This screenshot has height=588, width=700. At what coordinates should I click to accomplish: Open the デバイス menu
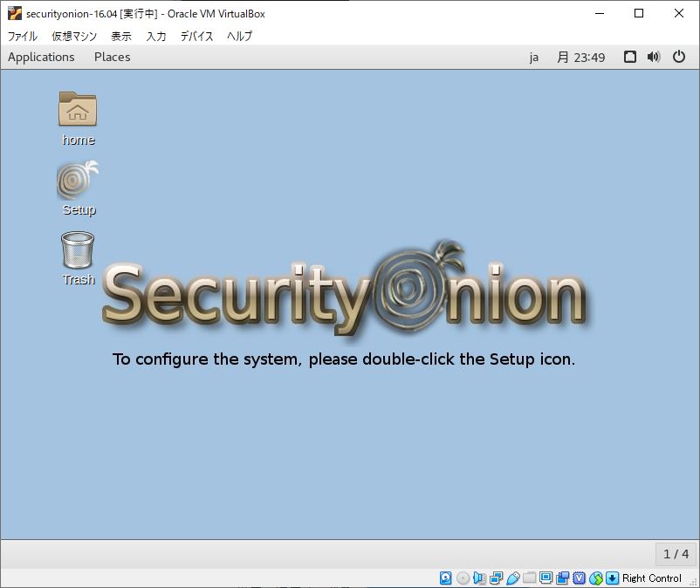[x=196, y=36]
